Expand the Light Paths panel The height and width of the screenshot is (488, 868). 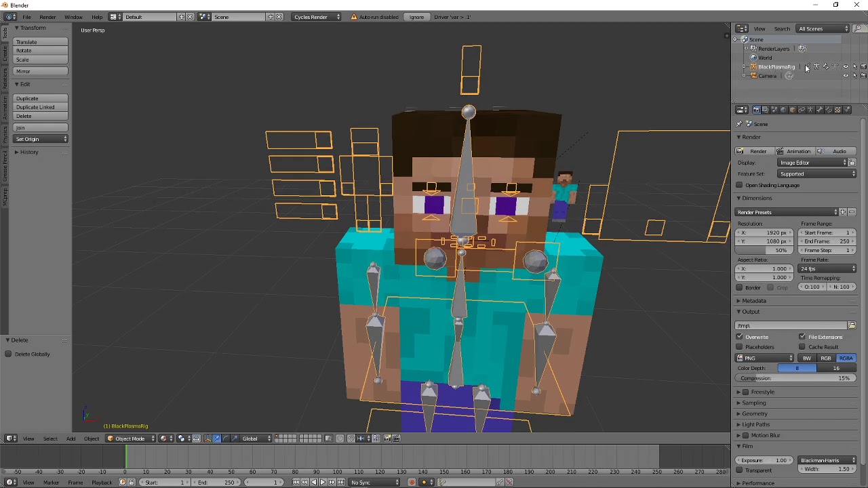pos(755,424)
